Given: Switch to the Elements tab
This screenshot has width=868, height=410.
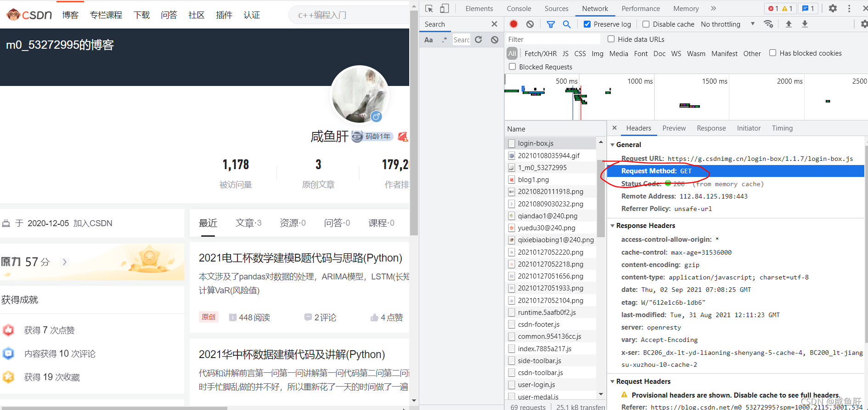Looking at the screenshot, I should pos(479,8).
